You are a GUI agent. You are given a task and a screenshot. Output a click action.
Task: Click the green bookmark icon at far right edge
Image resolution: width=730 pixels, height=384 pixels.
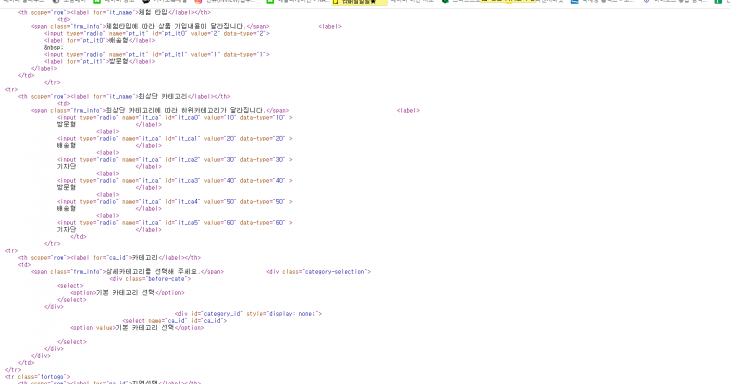[718, 1]
